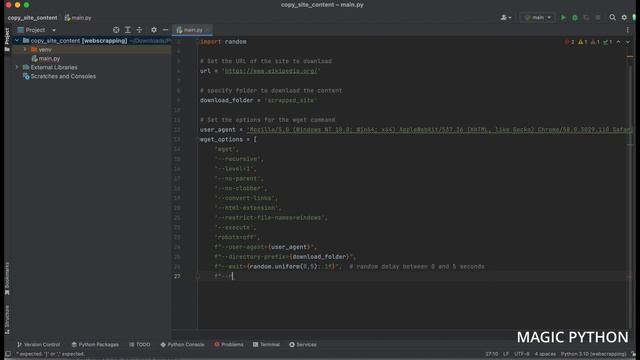Click the Python 3.10 interpreter in the status bar

tap(593, 354)
